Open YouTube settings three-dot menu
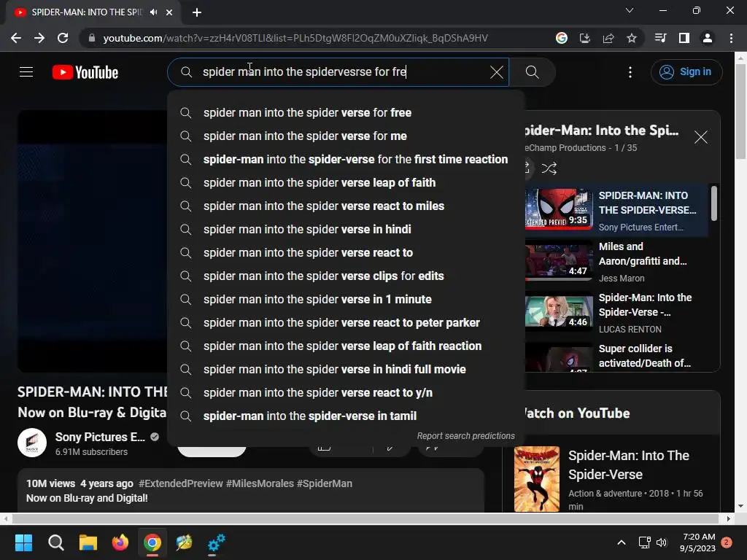This screenshot has height=560, width=747. (x=630, y=72)
